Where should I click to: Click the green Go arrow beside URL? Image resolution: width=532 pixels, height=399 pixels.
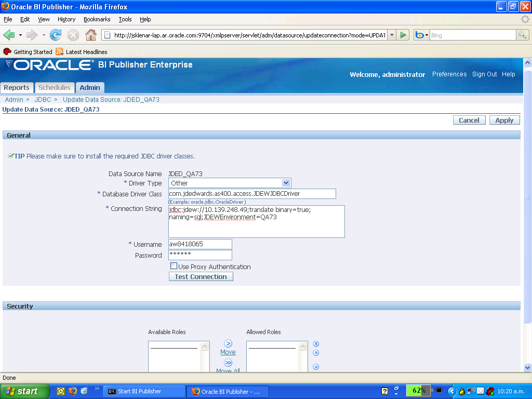403,35
